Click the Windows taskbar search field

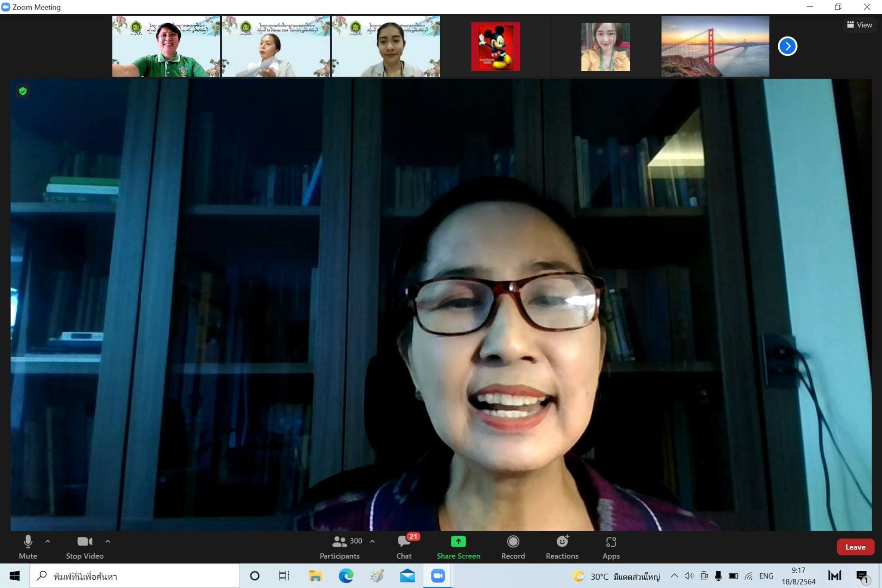coord(134,576)
